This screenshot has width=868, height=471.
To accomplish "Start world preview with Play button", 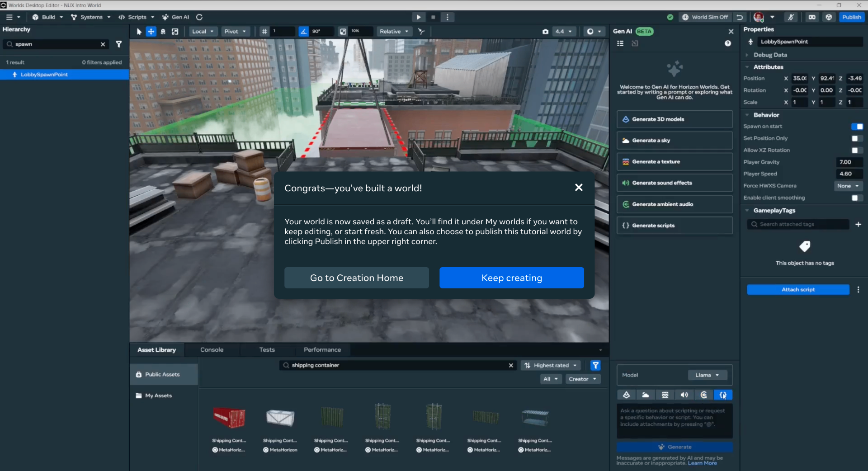I will pos(419,17).
